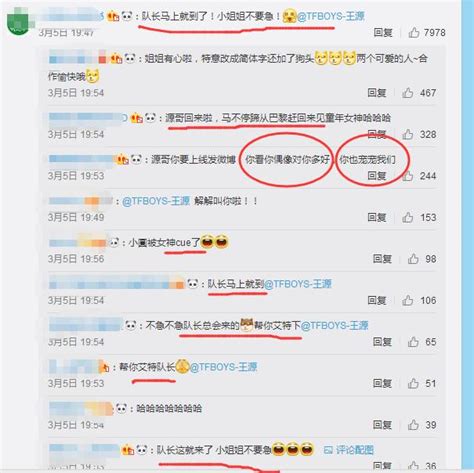The height and width of the screenshot is (473, 474).
Task: Click thumbs-up beside 51 likes
Action: point(413,383)
